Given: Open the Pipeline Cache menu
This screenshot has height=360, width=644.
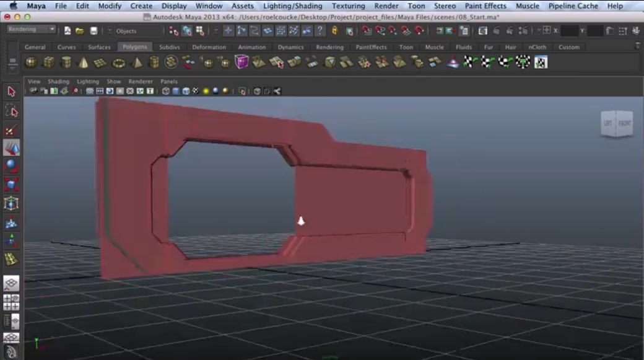Looking at the screenshot, I should click(x=573, y=6).
